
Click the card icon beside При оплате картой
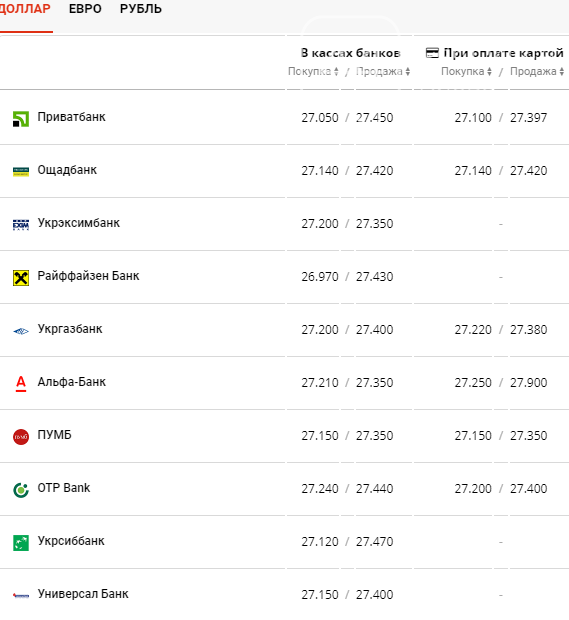click(432, 53)
